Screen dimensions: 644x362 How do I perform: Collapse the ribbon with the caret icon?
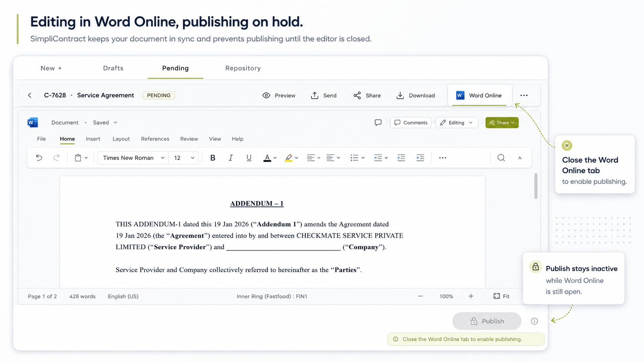click(520, 158)
